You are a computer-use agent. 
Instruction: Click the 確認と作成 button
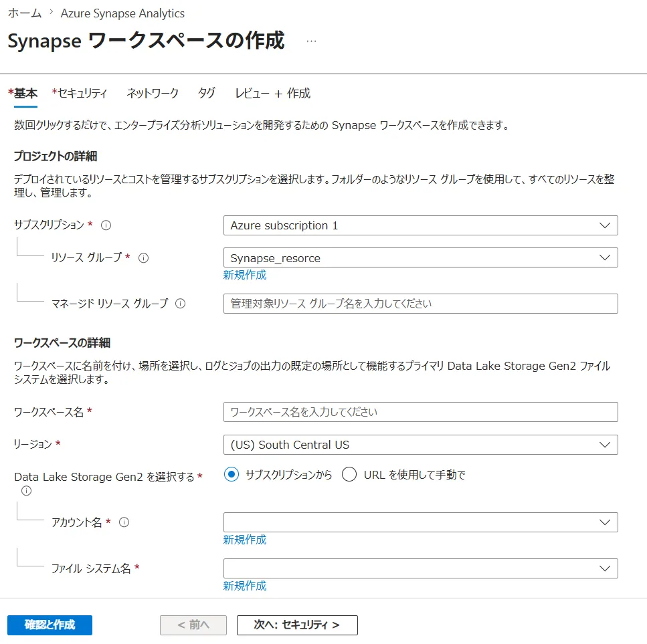(50, 625)
